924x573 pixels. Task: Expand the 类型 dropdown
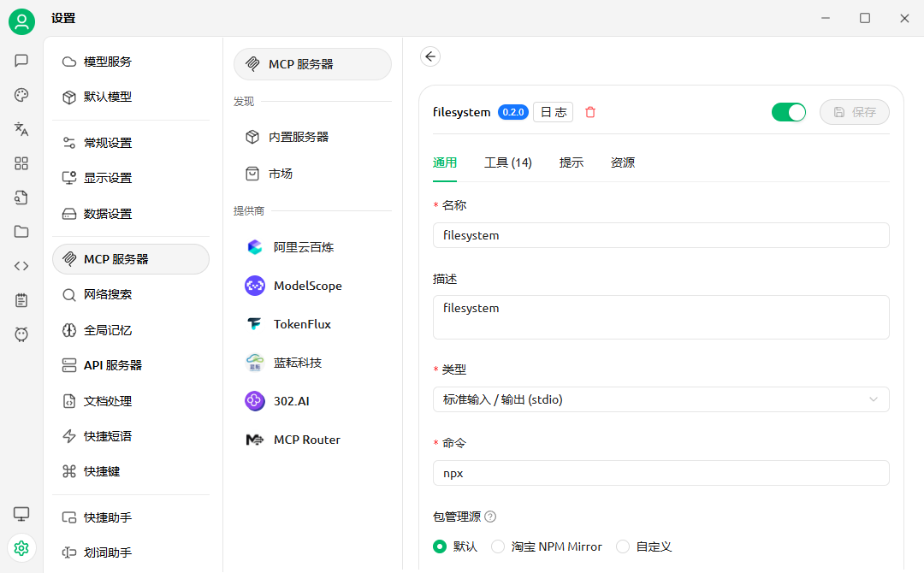[x=660, y=399]
